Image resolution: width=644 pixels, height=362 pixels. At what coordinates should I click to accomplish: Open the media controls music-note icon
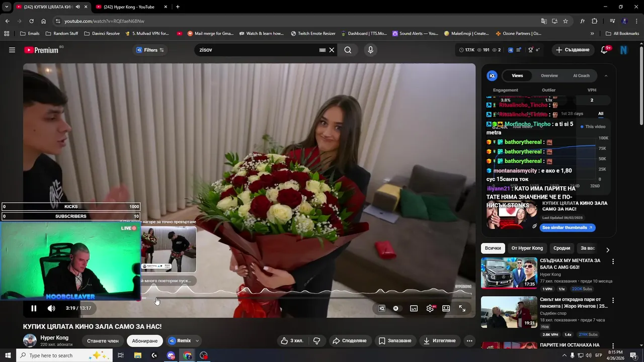612,21
